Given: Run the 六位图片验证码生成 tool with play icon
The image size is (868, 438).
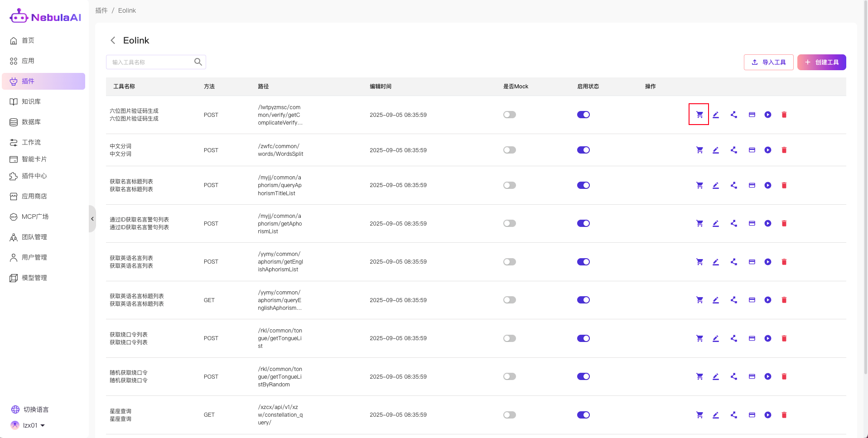Looking at the screenshot, I should [x=768, y=115].
